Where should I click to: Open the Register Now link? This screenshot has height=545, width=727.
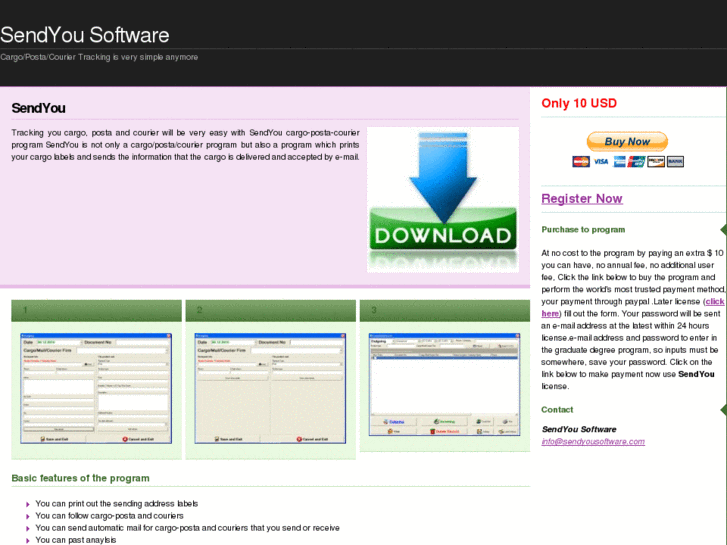tap(581, 199)
